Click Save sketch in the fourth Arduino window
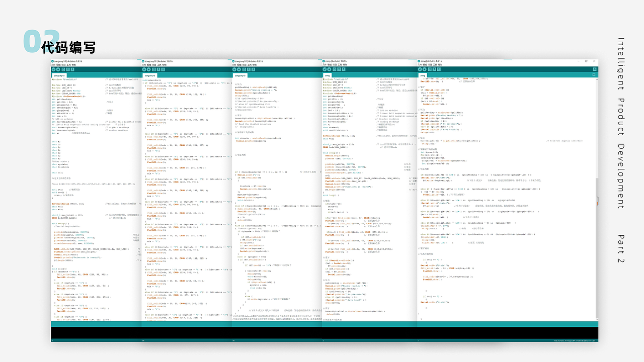 (343, 69)
